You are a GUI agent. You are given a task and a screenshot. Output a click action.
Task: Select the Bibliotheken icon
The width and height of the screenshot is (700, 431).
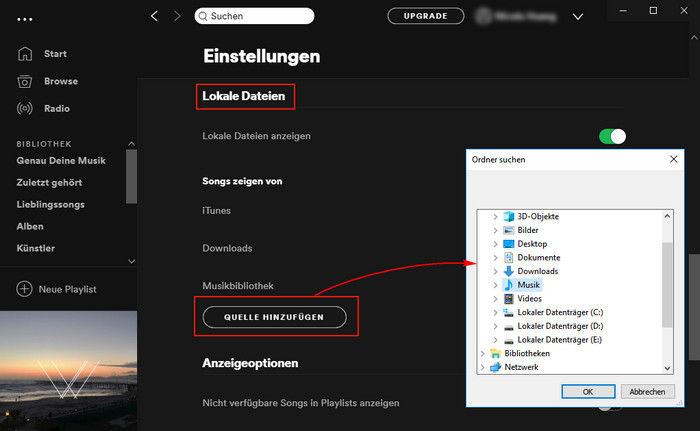point(496,354)
